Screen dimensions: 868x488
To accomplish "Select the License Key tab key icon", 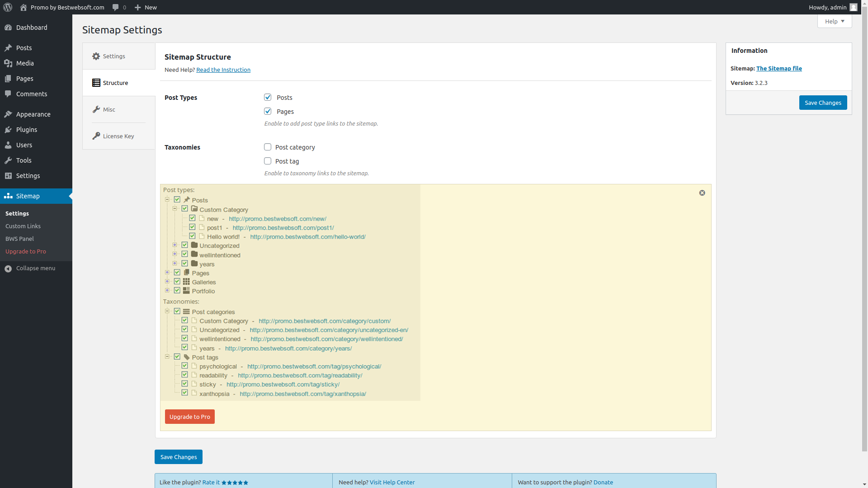I will pos(96,136).
